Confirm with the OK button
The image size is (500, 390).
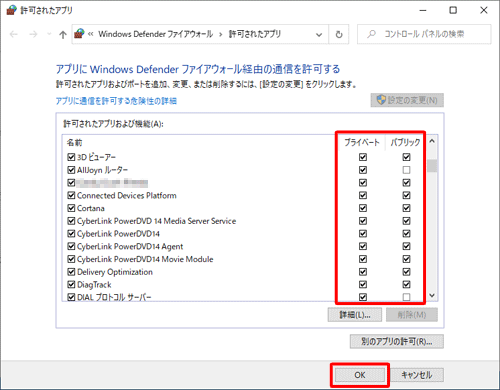(360, 375)
